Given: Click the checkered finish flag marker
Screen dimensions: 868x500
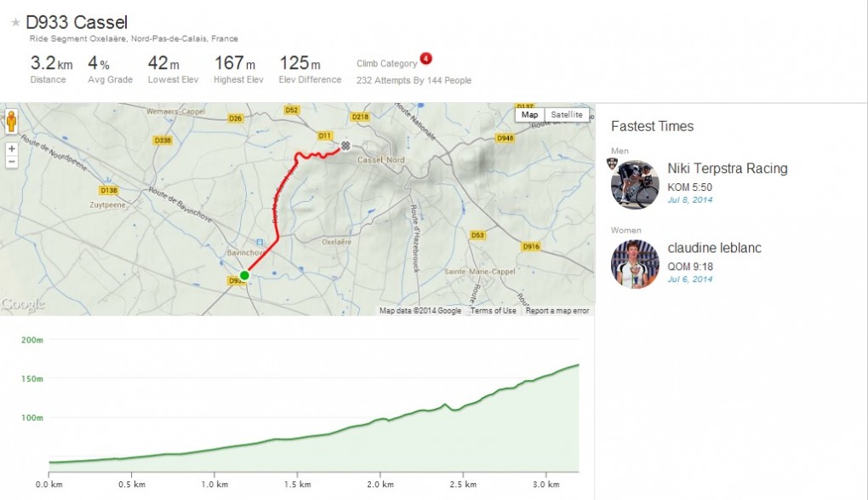Looking at the screenshot, I should (345, 146).
